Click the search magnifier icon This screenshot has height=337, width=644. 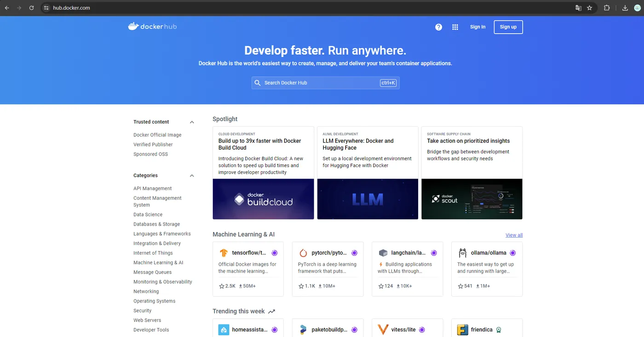click(x=258, y=83)
